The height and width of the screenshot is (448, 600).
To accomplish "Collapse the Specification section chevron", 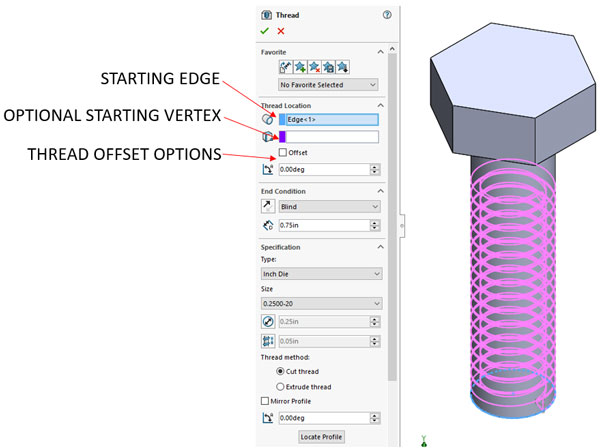I will coord(380,247).
